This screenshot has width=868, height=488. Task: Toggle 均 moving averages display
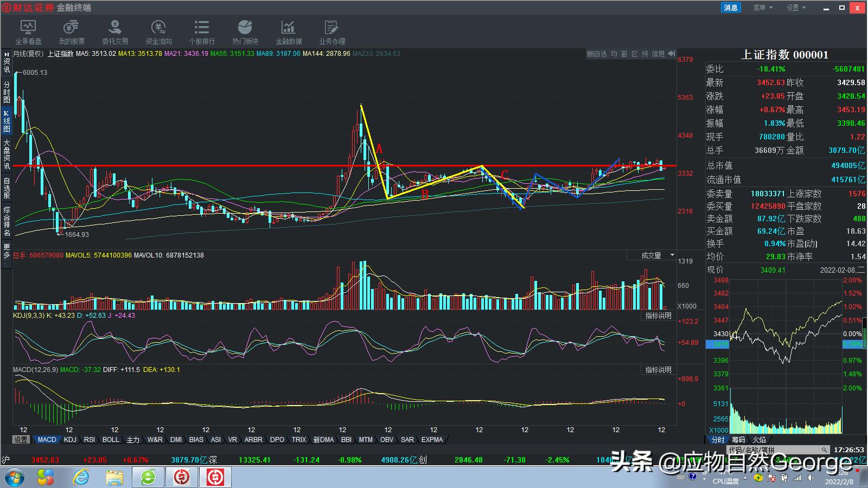click(614, 54)
